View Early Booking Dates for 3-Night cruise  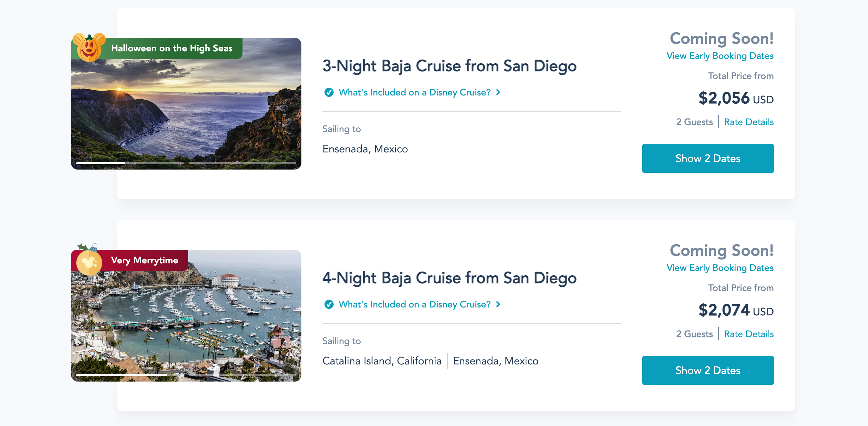720,56
